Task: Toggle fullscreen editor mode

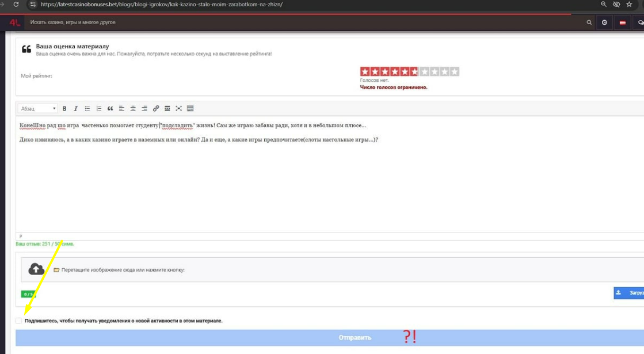Action: (x=178, y=109)
